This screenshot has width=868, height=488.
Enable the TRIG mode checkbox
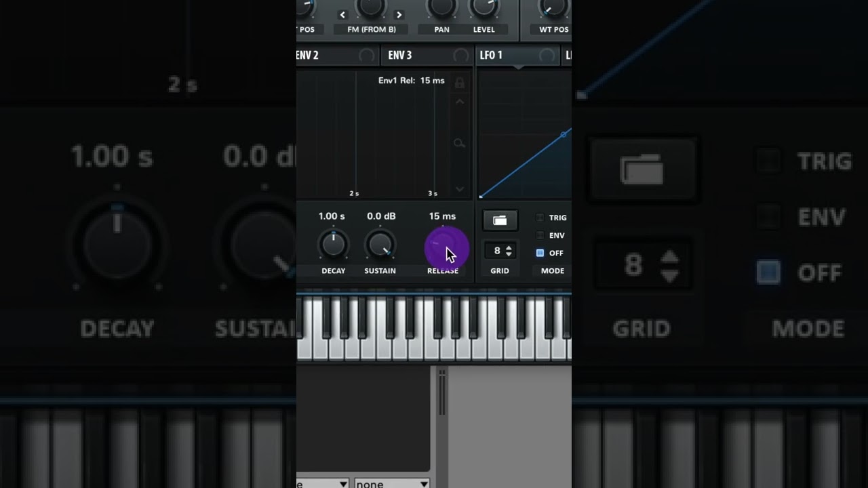coord(540,218)
